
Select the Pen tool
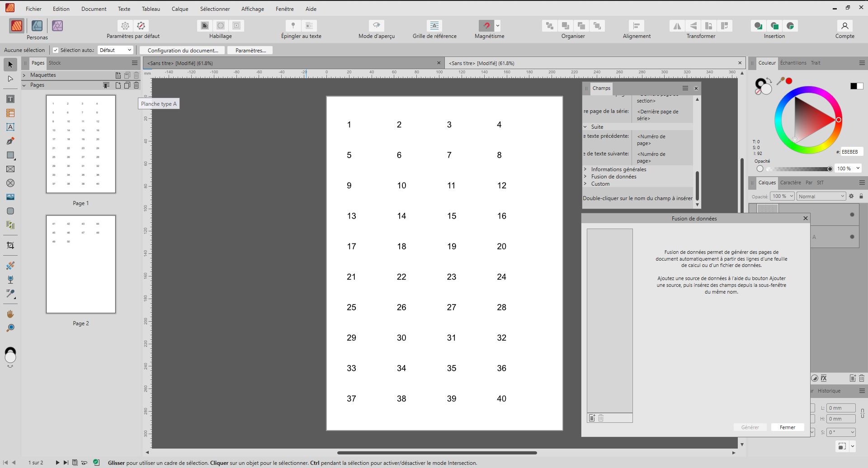tap(10, 141)
